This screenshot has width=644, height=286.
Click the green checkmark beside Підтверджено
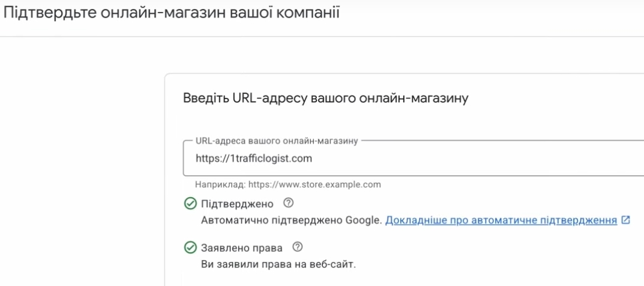click(x=190, y=204)
